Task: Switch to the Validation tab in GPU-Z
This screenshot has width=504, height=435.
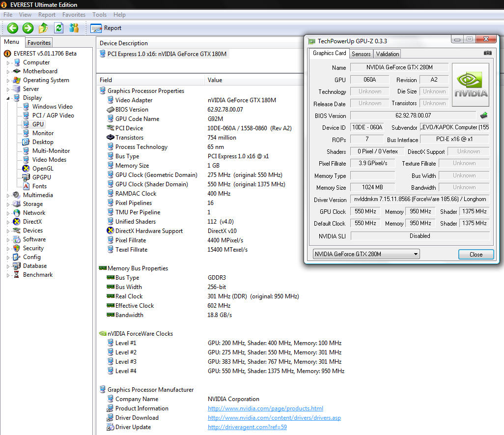Action: pos(387,54)
